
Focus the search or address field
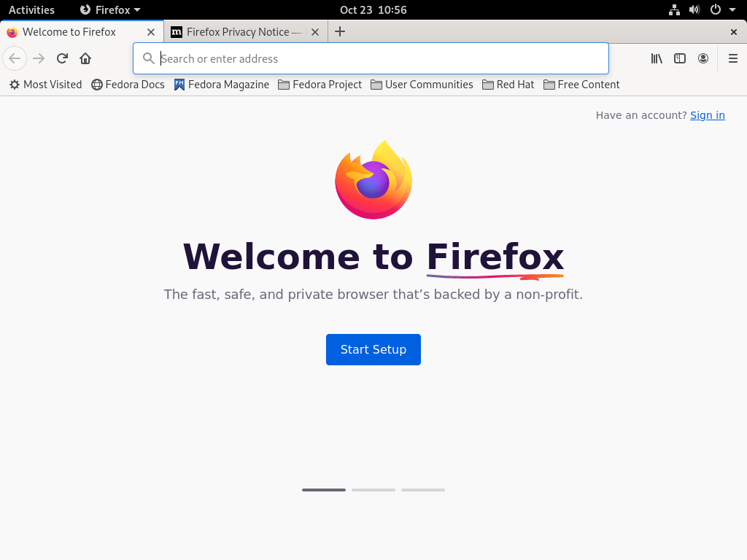[371, 58]
